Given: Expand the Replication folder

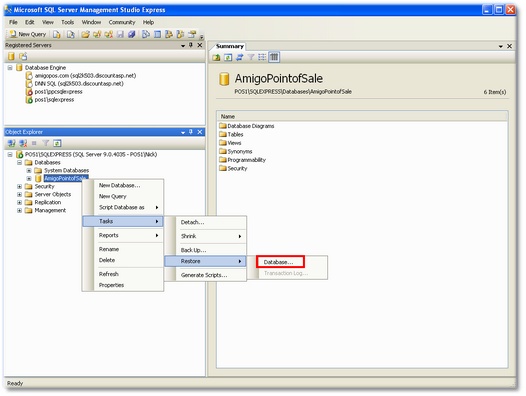Looking at the screenshot, I should pyautogui.click(x=19, y=202).
